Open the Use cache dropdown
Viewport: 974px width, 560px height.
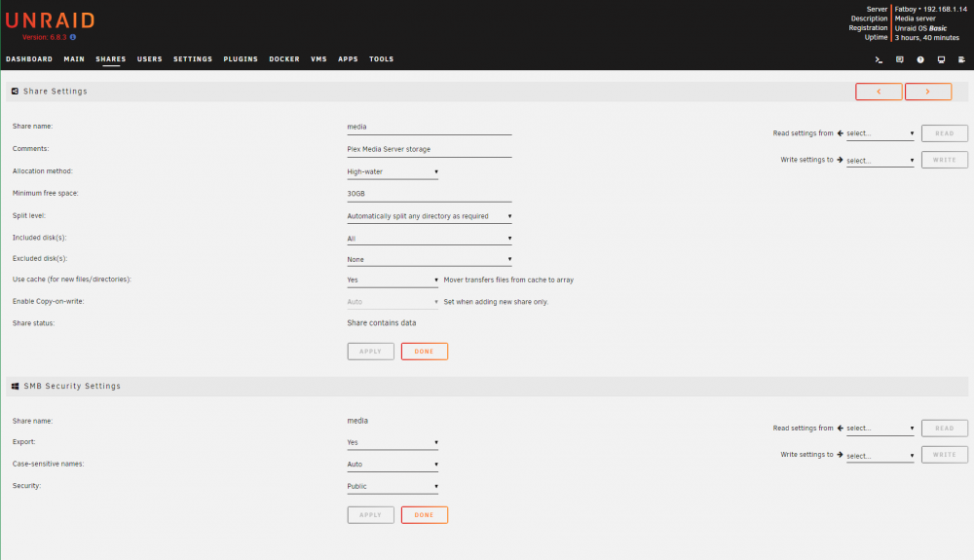coord(393,280)
